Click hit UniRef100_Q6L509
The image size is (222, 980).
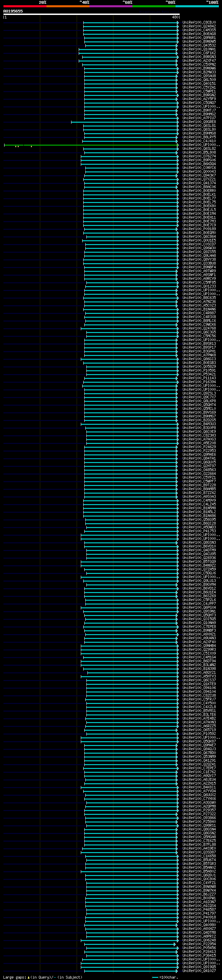click(x=199, y=80)
